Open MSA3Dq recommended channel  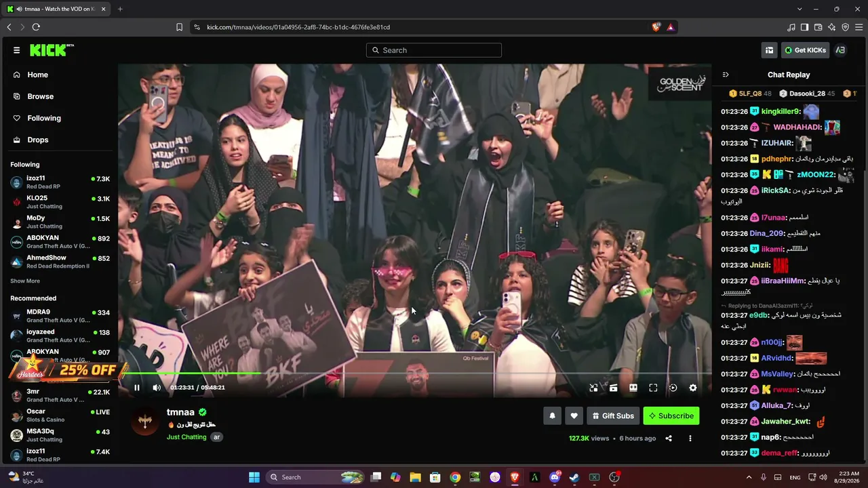(60, 435)
